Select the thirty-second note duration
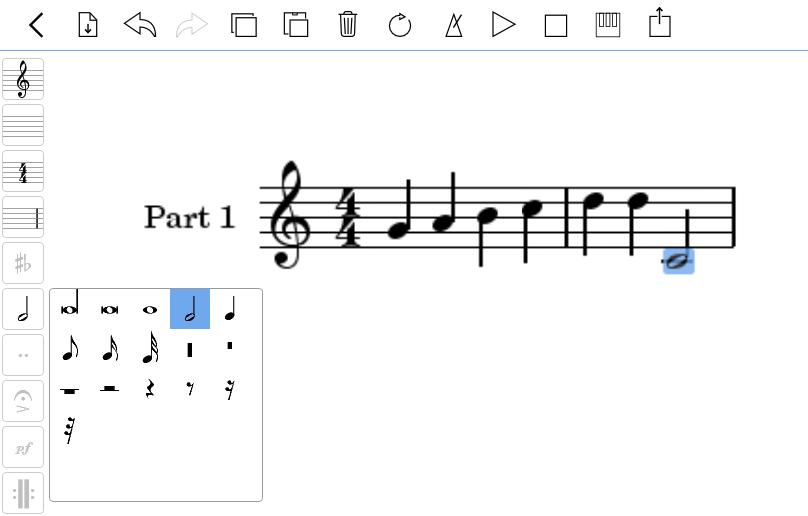808x516 pixels. click(150, 348)
